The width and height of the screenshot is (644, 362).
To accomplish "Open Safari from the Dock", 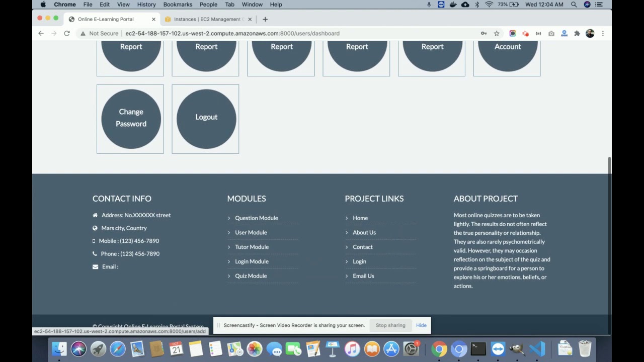I will coord(118,348).
